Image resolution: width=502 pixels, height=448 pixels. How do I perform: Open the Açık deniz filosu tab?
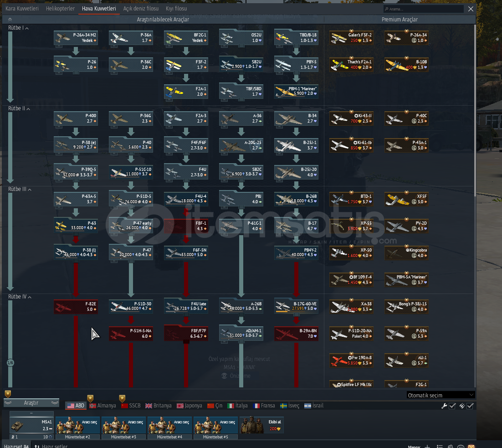(141, 9)
